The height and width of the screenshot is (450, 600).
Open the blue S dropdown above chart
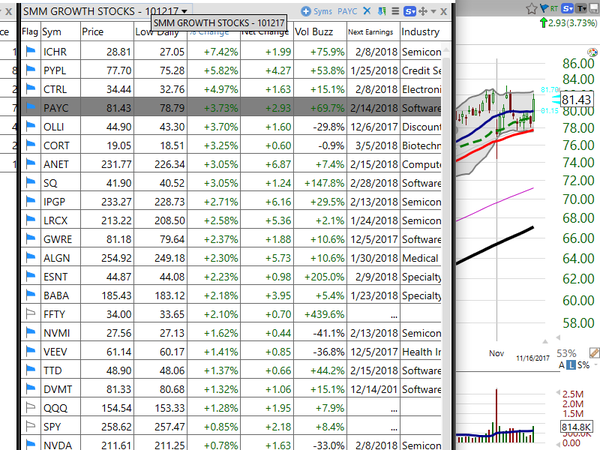(x=567, y=8)
